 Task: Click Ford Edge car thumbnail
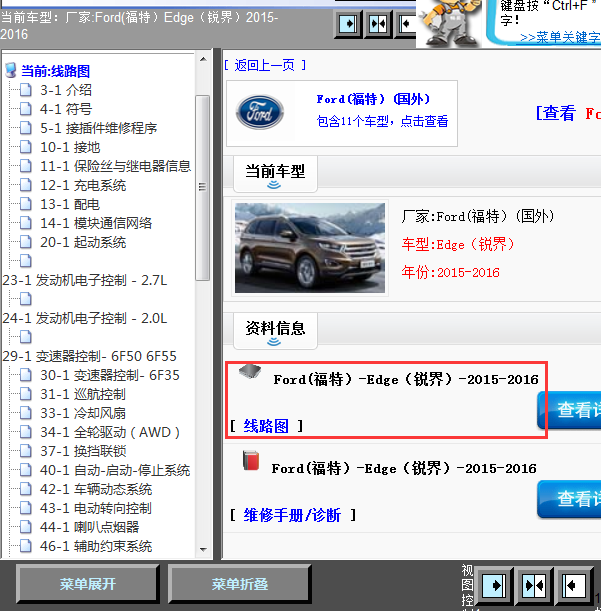[x=310, y=248]
